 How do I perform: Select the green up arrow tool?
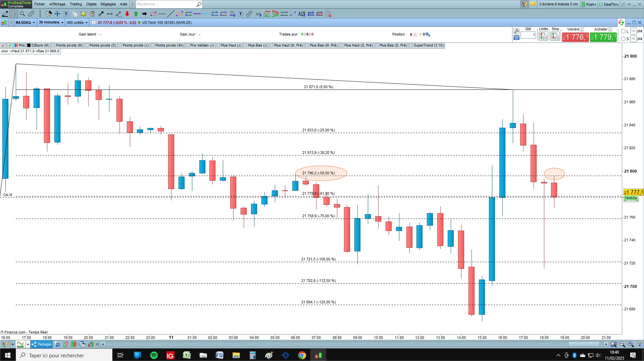(136, 14)
